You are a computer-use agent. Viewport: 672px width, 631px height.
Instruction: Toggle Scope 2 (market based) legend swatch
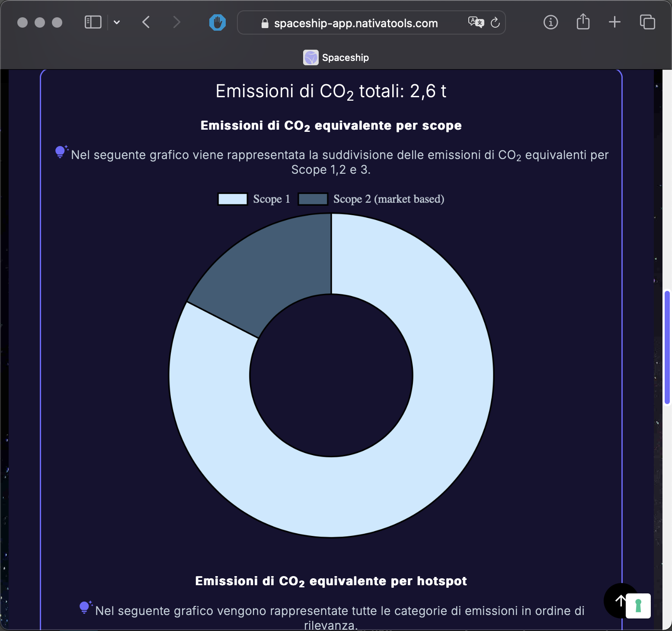313,199
